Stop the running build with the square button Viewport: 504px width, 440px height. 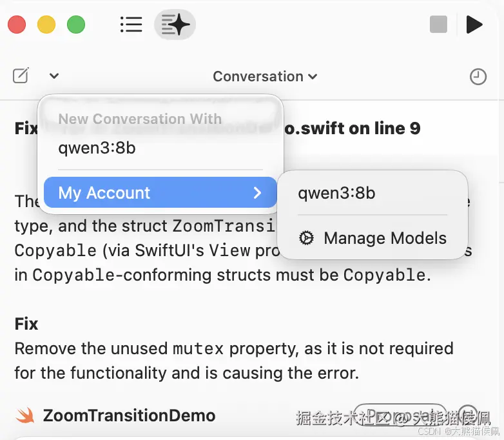438,25
